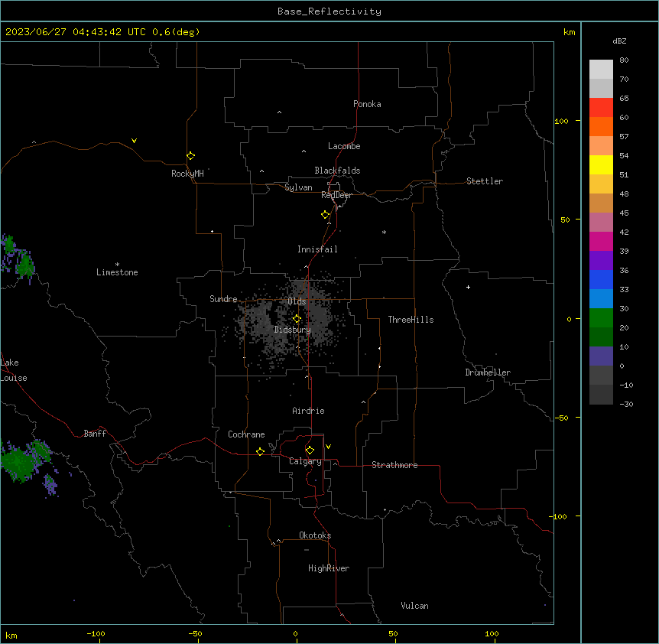Viewport: 659px width, 644px height.
Task: Click the Banff label
Action: [x=95, y=434]
